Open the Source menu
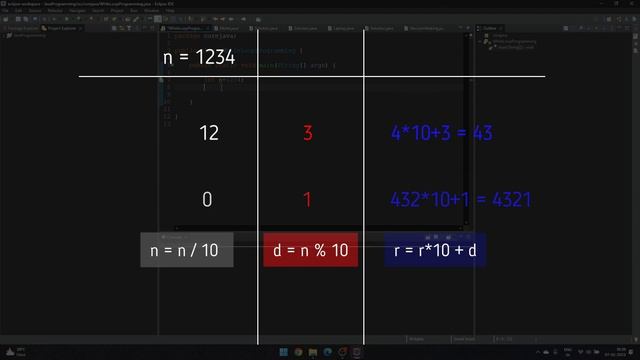640x360 pixels. pos(35,11)
